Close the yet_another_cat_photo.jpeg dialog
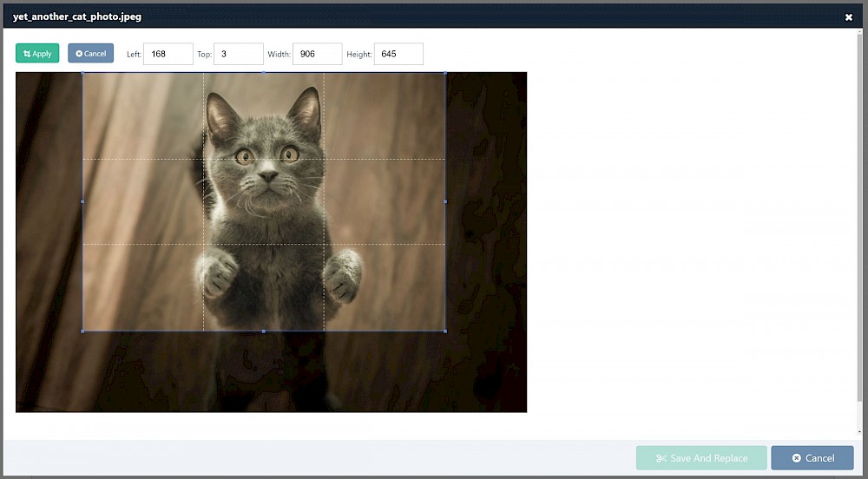 [x=848, y=16]
